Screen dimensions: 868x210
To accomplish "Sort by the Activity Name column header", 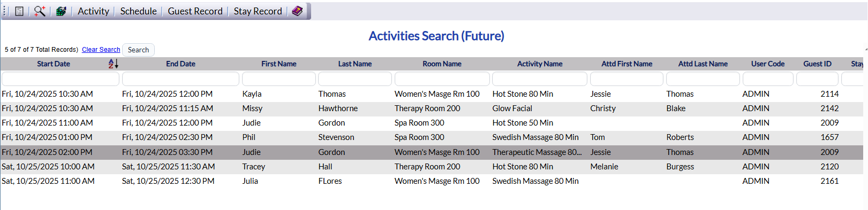I will pos(540,64).
